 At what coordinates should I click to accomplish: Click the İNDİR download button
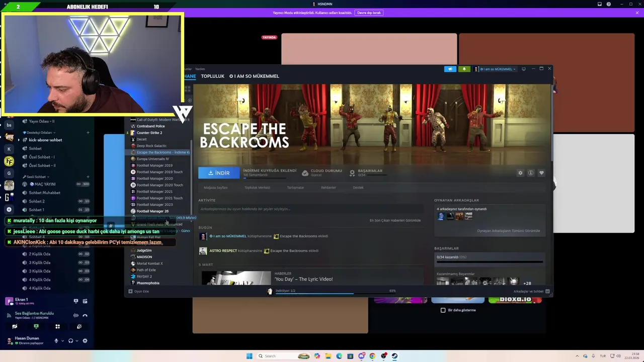pos(219,173)
